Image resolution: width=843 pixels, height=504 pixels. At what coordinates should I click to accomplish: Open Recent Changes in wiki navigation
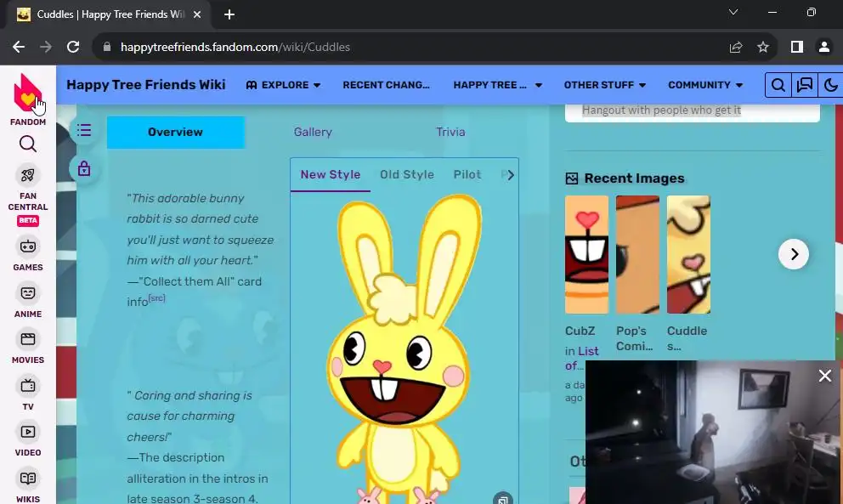(386, 85)
